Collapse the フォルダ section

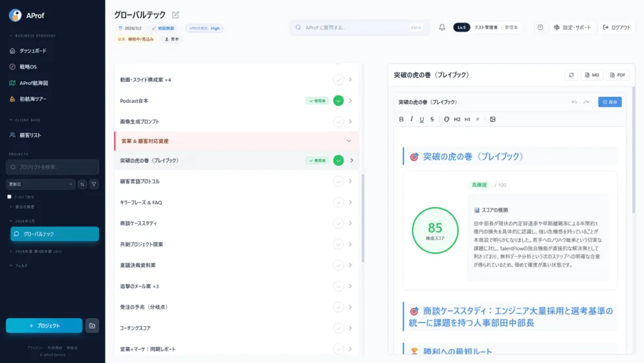19,266
